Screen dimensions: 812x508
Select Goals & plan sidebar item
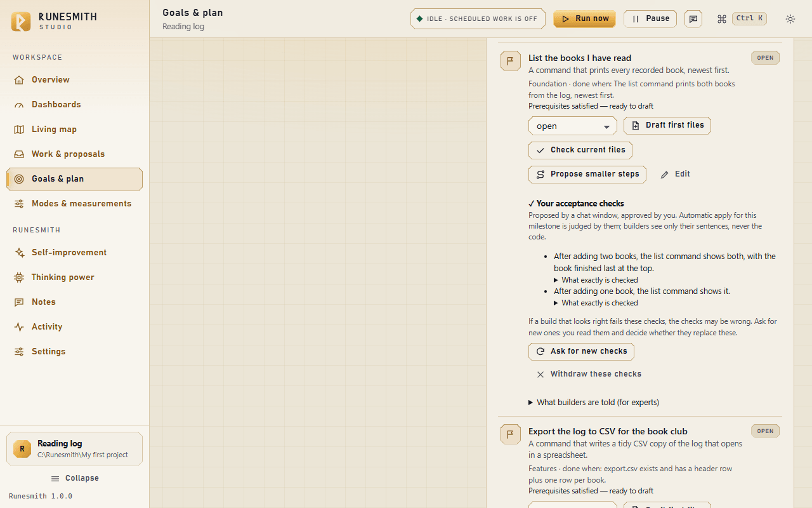[74, 179]
